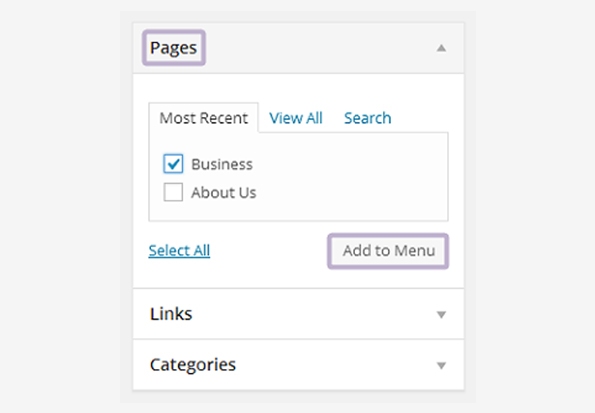Expand the Categories section using its down arrow
Viewport: 595px width, 413px height.
(x=441, y=366)
